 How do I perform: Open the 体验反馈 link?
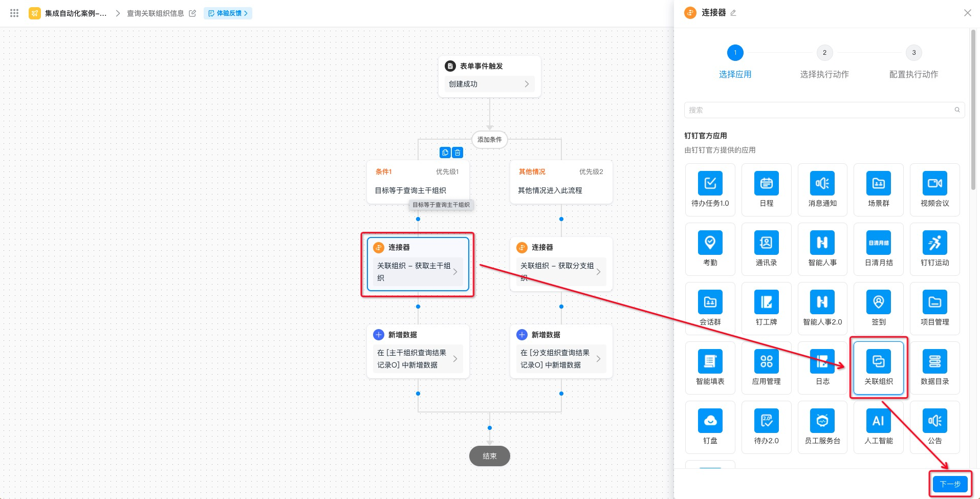(x=228, y=13)
